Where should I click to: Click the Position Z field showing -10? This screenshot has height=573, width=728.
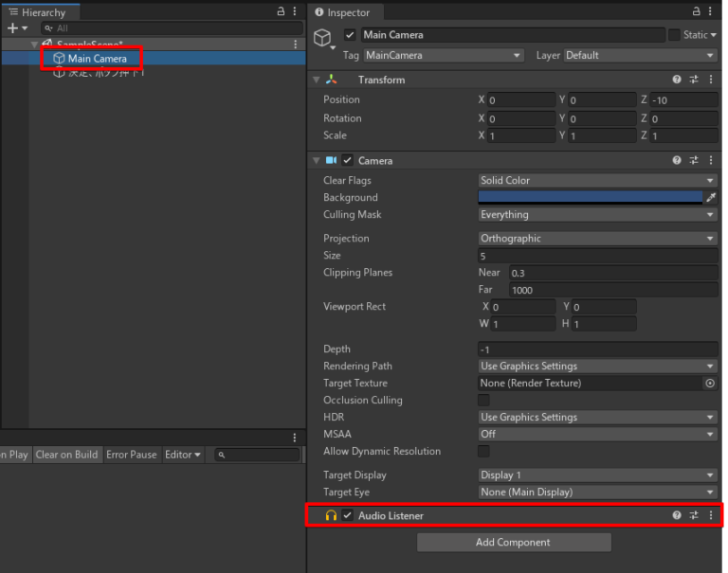[x=683, y=100]
